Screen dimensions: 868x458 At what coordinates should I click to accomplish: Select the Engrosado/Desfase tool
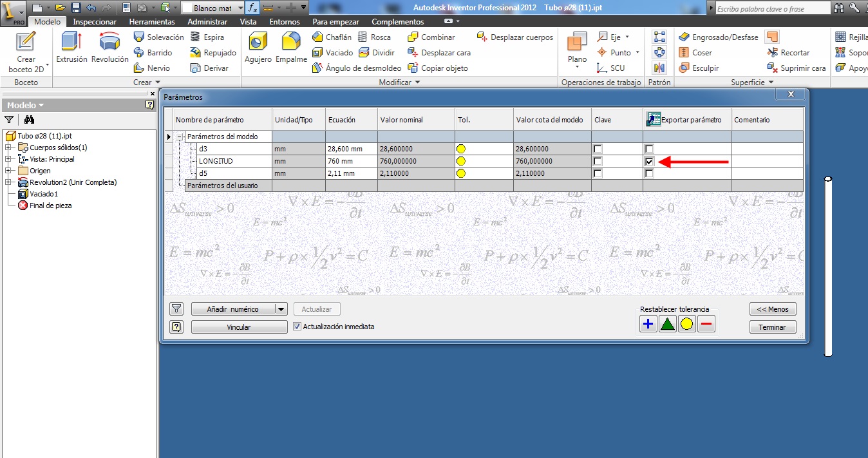pos(718,37)
